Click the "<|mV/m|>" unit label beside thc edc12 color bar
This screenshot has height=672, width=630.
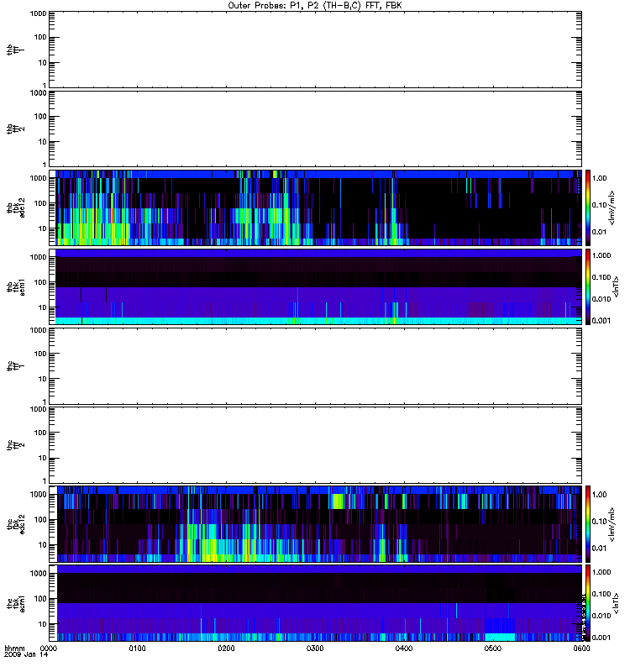point(612,524)
